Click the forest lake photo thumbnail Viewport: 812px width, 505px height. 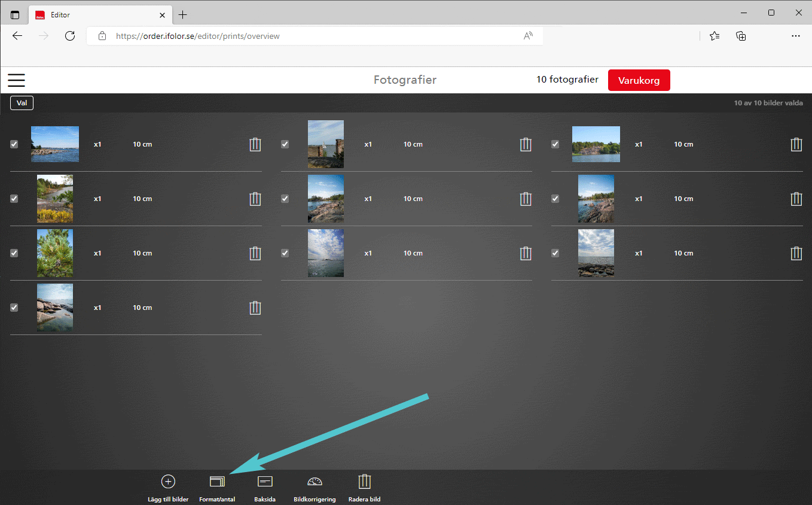[x=596, y=144]
